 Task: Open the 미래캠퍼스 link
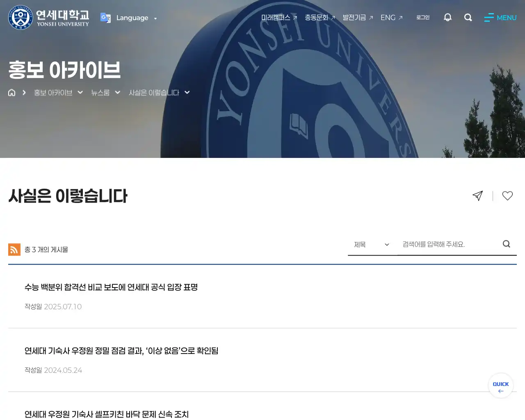point(279,18)
